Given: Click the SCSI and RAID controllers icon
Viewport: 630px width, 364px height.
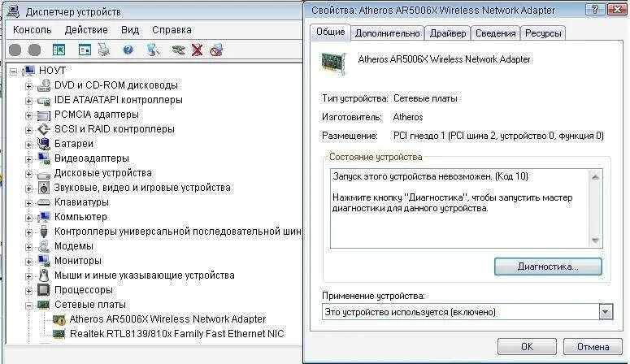Looking at the screenshot, I should point(44,129).
